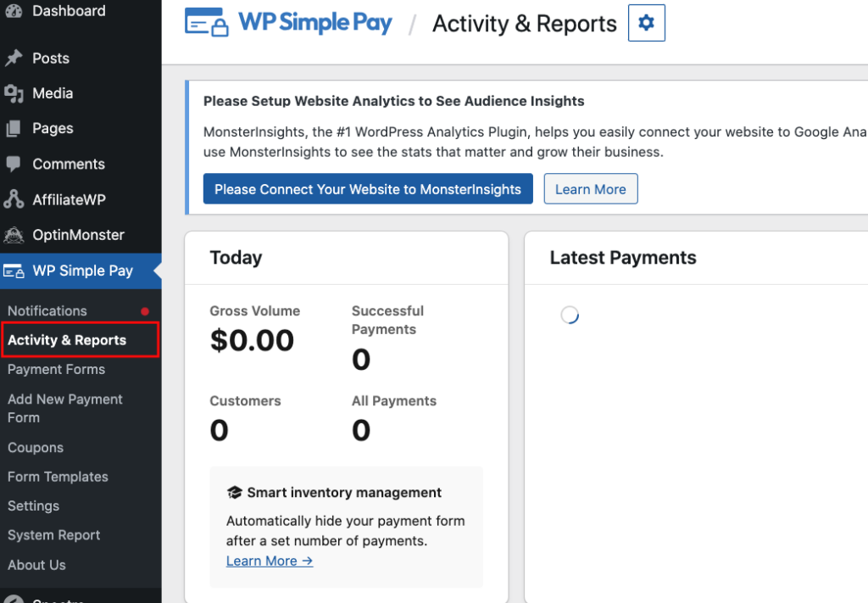Click the Comments speech bubble icon

pyautogui.click(x=14, y=165)
